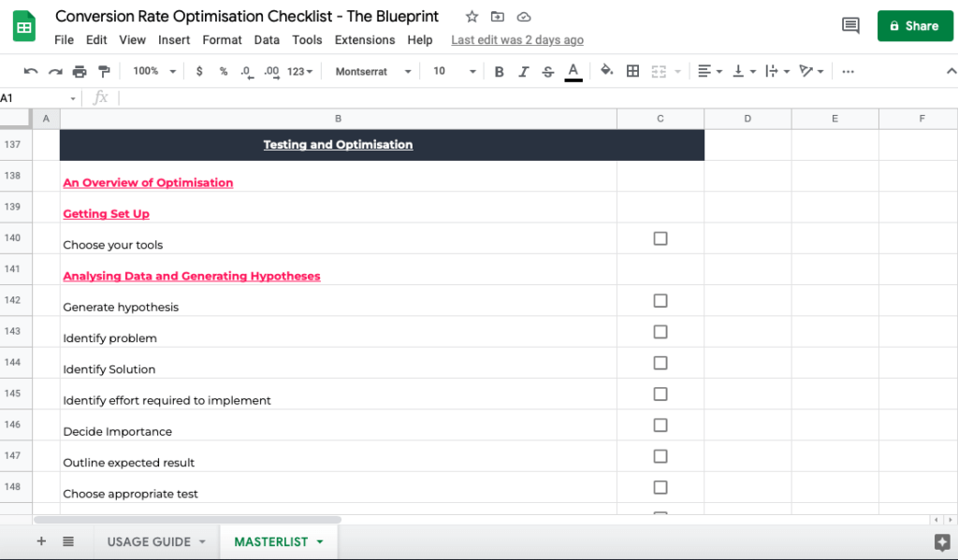Open the View menu
Screen dimensions: 958x560
(133, 39)
